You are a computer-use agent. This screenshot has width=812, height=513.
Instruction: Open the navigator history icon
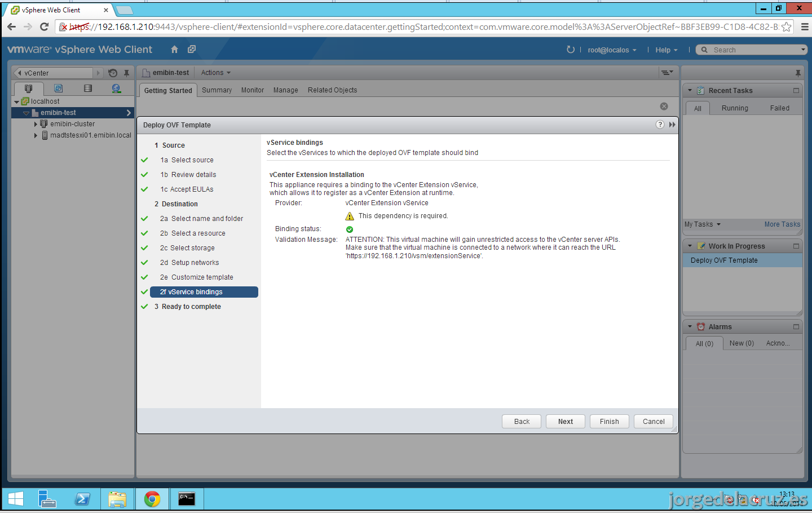[x=113, y=73]
